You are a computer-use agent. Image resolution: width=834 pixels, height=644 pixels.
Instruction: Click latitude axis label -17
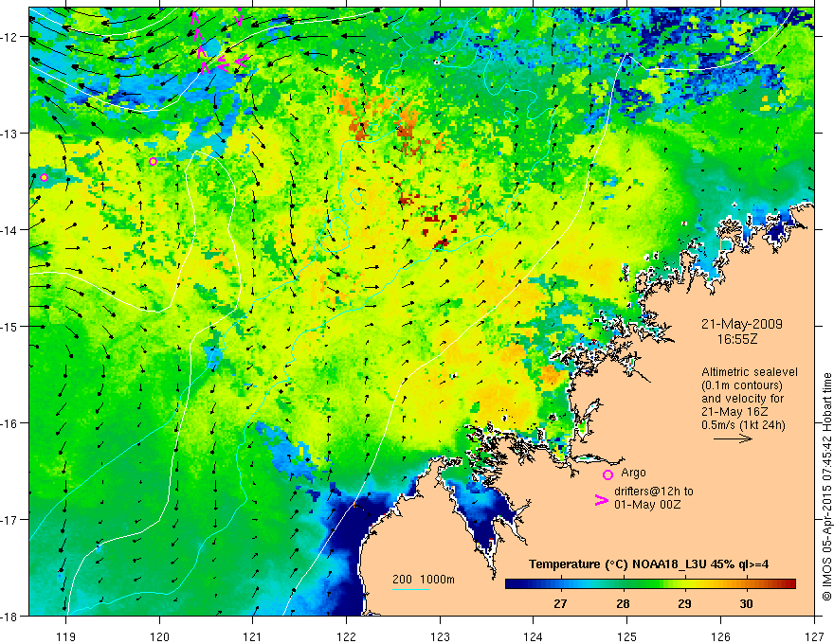(9, 520)
